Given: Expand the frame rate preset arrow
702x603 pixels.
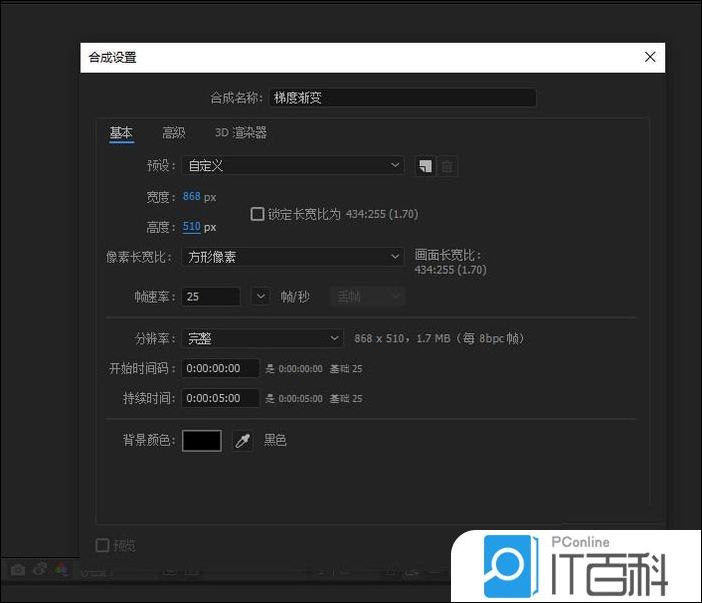Looking at the screenshot, I should 261,296.
